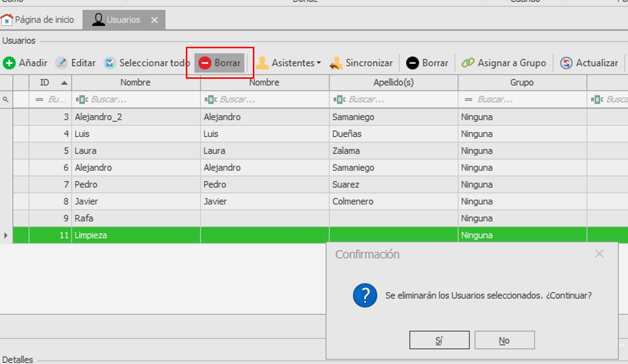Viewport: 628px width, 364px height.
Task: Close the Usuarios tab
Action: click(x=154, y=20)
